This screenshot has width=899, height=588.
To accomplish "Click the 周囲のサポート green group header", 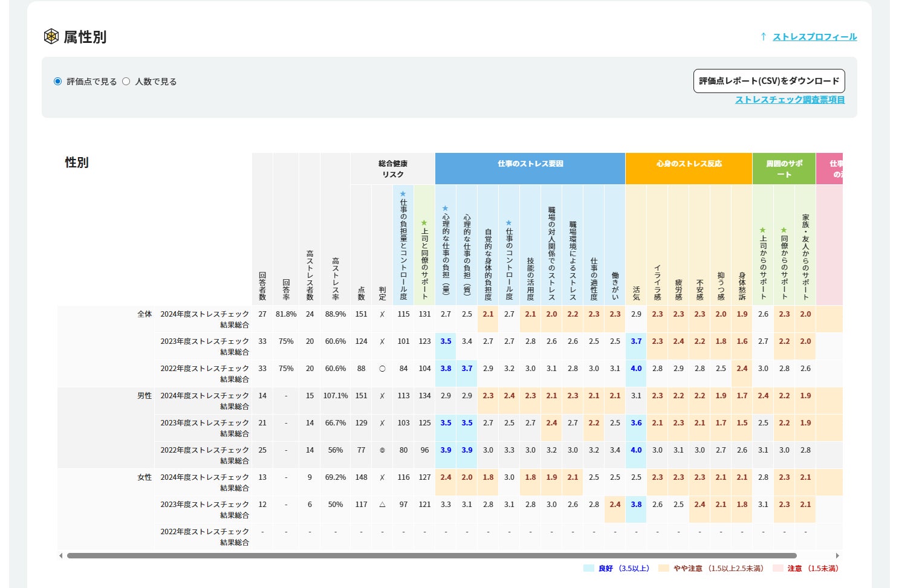I will point(784,169).
